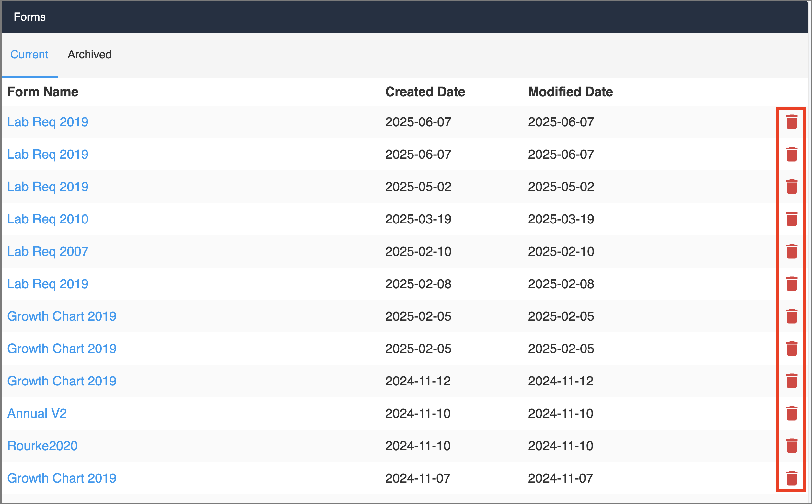
Task: Delete Growth Chart 2019 created 2024-11-12
Action: click(x=791, y=381)
